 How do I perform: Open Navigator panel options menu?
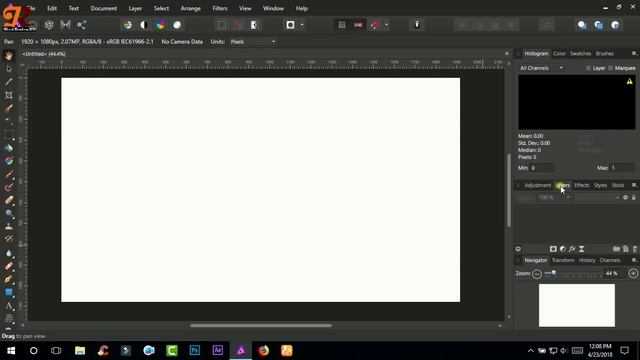634,260
